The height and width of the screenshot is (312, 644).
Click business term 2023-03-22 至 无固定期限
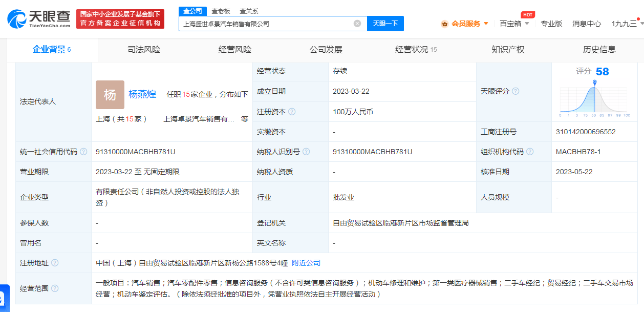(x=138, y=172)
